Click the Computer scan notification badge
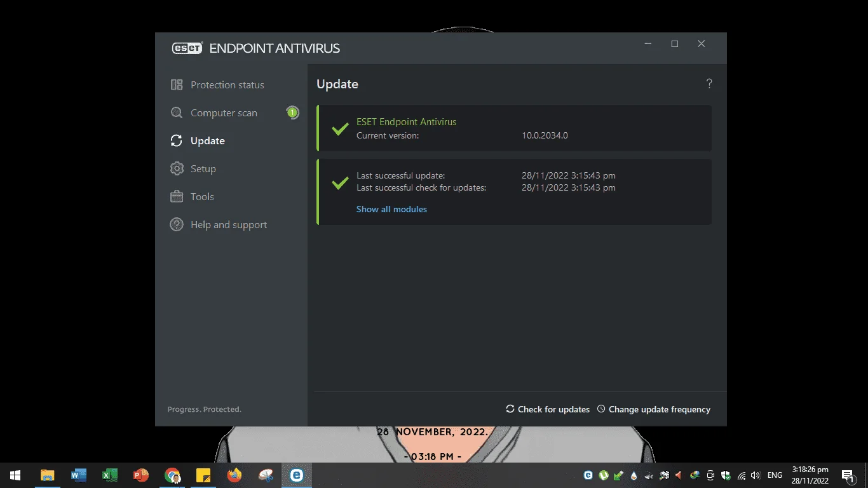The width and height of the screenshot is (868, 488). click(x=292, y=113)
